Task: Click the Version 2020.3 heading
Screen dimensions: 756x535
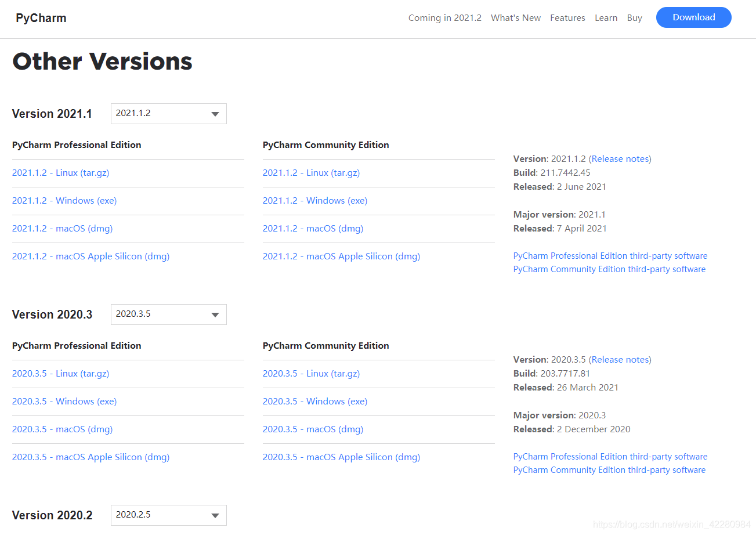Action: (52, 315)
